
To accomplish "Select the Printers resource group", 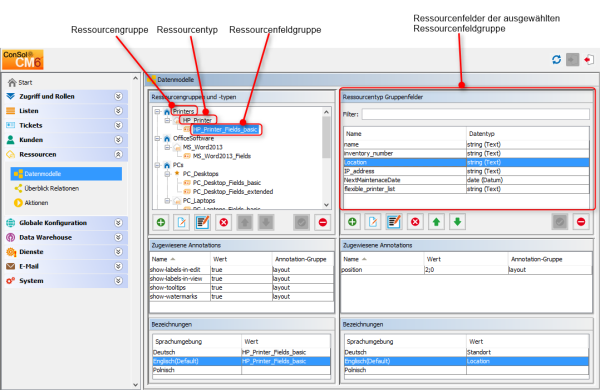I will 184,111.
